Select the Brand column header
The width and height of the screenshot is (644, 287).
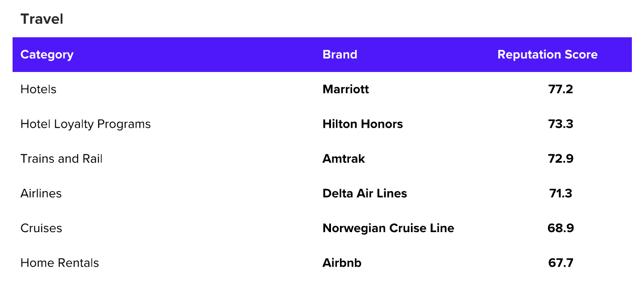click(x=340, y=55)
